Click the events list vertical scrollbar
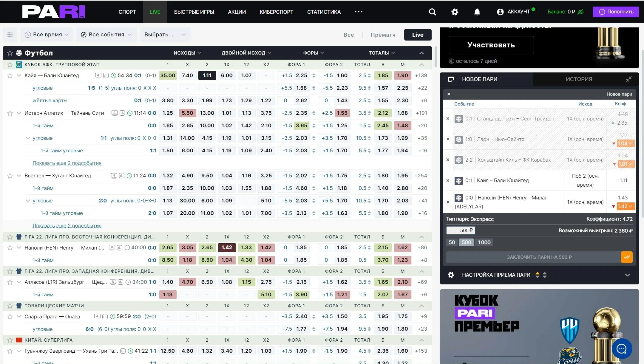The height and width of the screenshot is (364, 644). pyautogui.click(x=435, y=57)
